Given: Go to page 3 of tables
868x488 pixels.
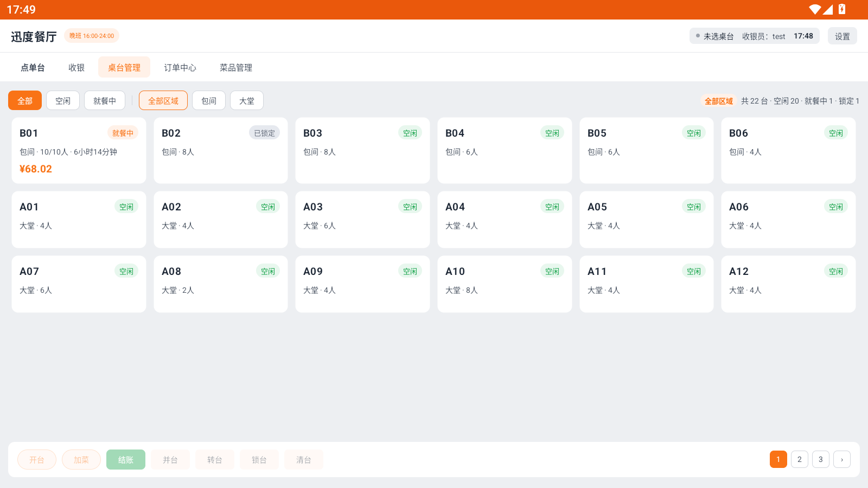Looking at the screenshot, I should click(x=821, y=459).
